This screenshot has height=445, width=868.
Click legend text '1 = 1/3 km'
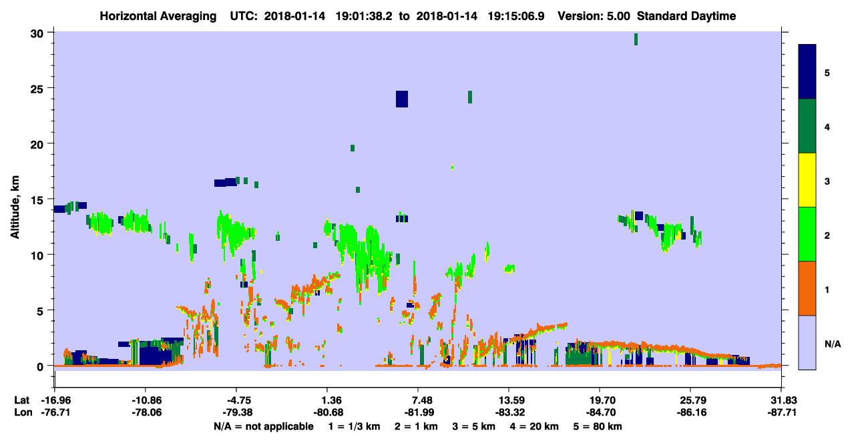[356, 426]
